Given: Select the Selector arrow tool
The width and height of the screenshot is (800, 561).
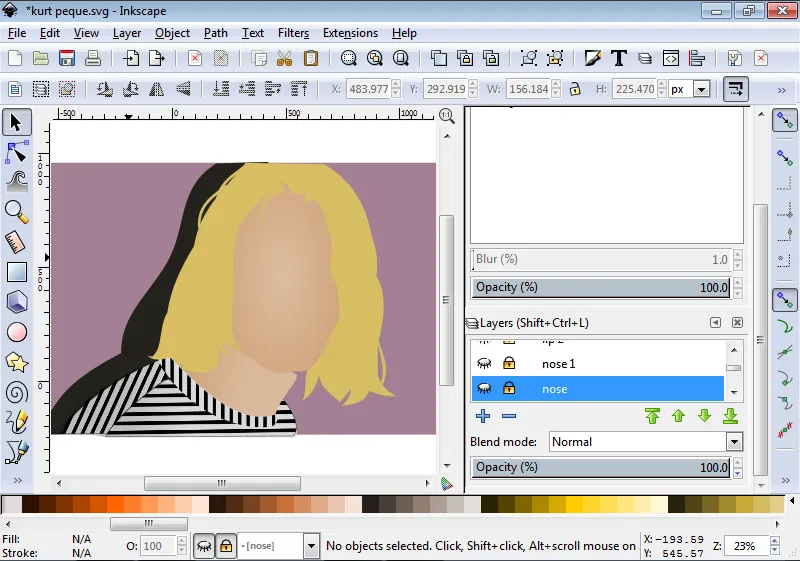Looking at the screenshot, I should pyautogui.click(x=16, y=122).
